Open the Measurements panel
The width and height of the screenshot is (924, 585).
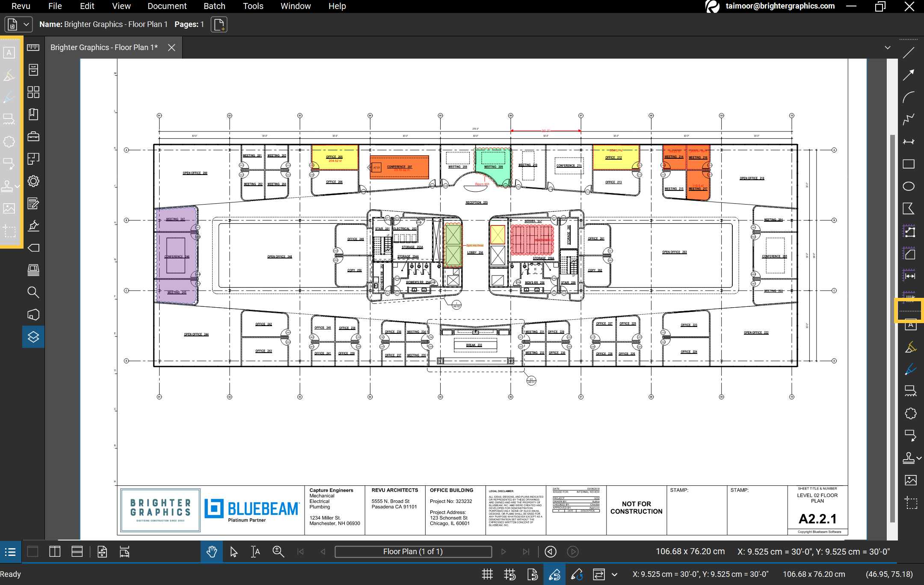click(33, 48)
